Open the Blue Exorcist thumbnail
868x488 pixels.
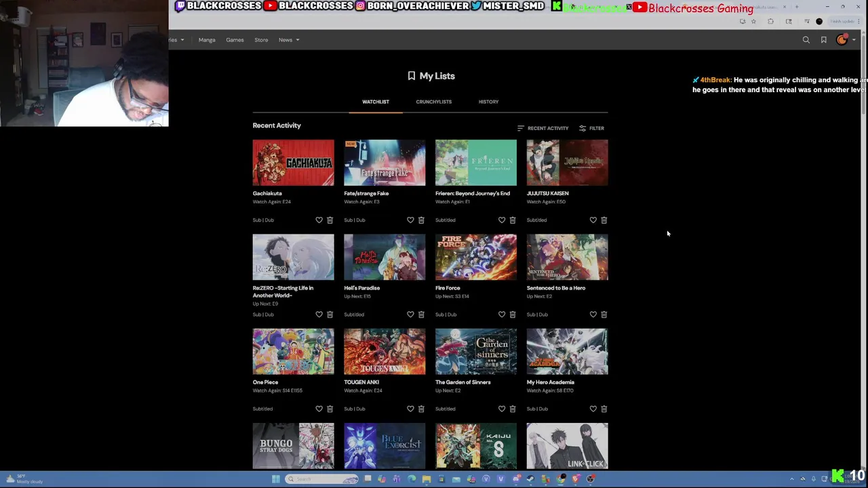pos(384,446)
